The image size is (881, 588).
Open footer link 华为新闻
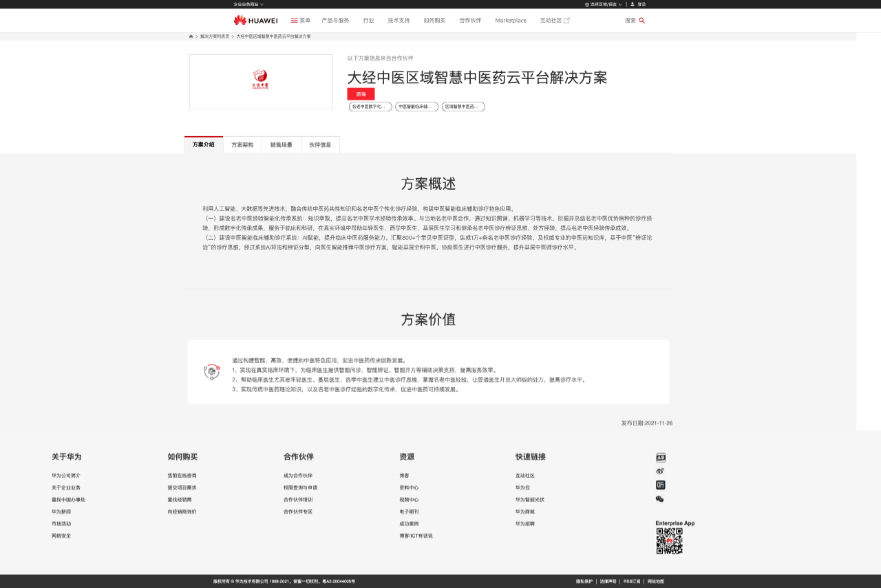point(61,512)
